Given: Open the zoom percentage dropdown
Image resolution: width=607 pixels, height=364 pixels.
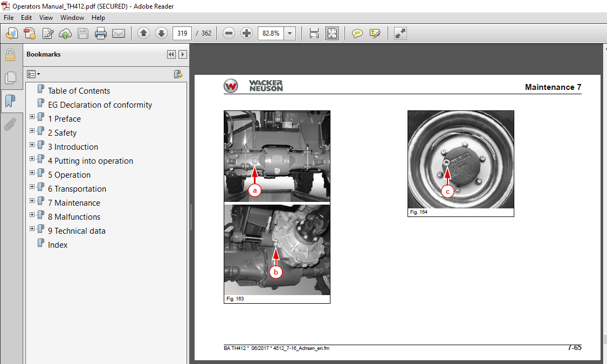Looking at the screenshot, I should [x=289, y=33].
